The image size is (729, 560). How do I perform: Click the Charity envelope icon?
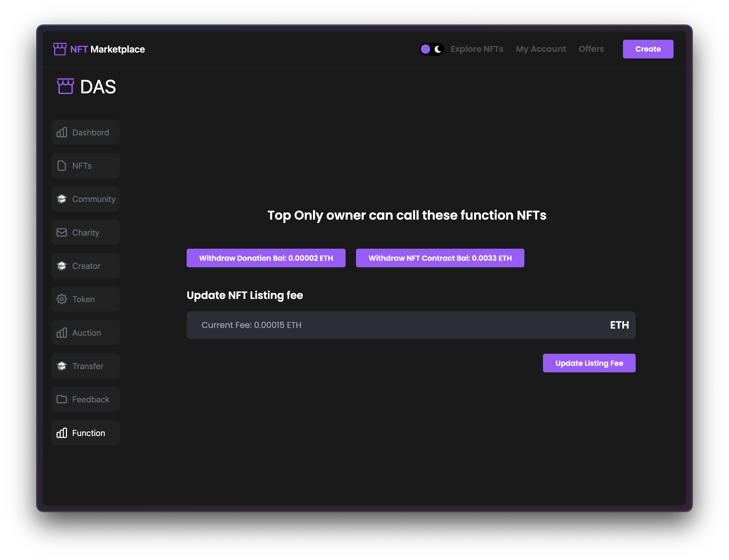coord(62,232)
